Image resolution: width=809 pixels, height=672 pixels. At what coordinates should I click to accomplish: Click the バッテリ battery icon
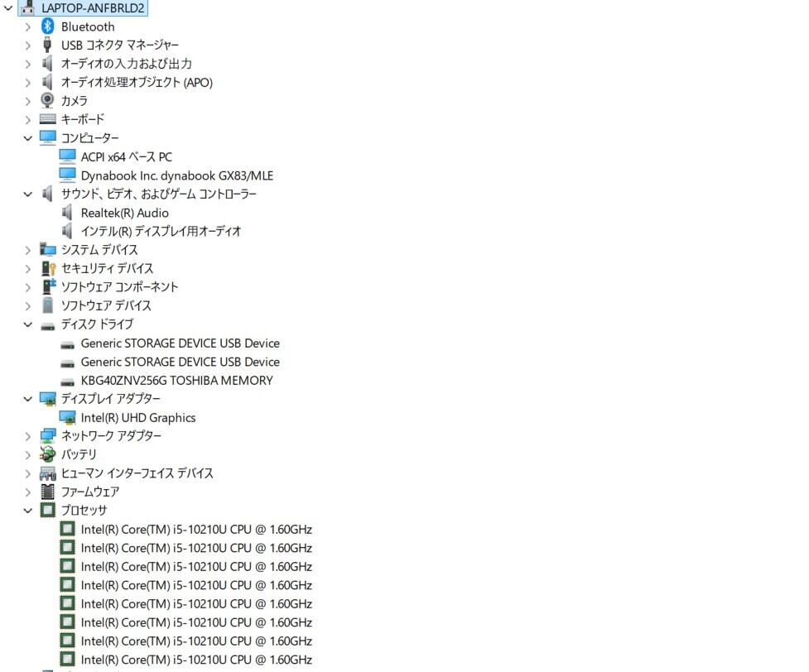point(47,454)
